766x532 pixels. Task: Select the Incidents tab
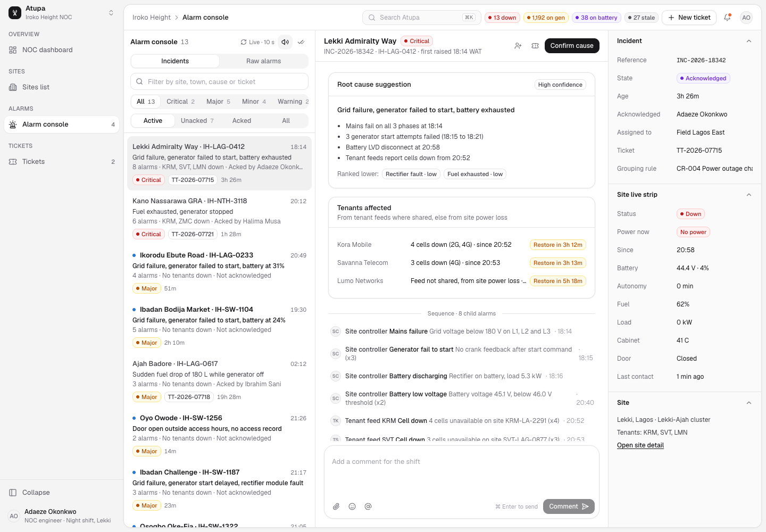(x=175, y=61)
